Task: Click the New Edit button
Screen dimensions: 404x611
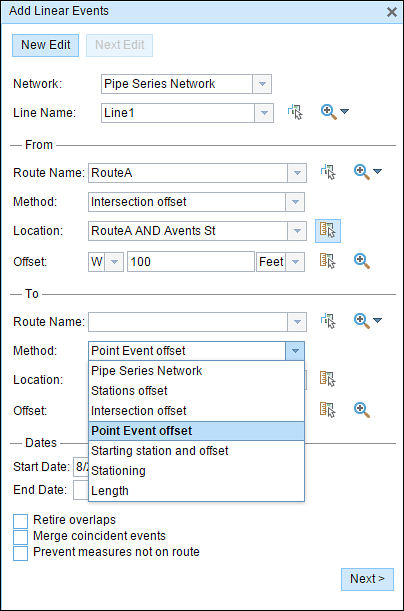Action: click(x=46, y=45)
